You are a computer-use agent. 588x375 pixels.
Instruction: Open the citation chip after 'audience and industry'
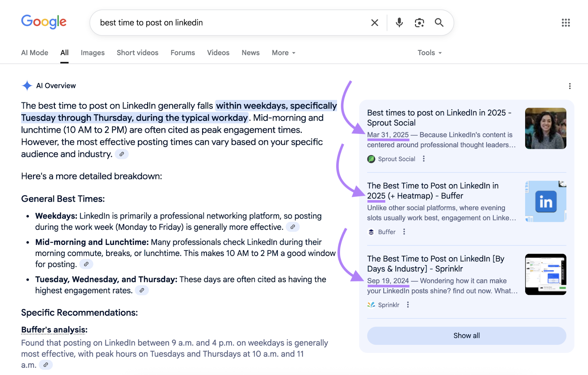(x=122, y=154)
